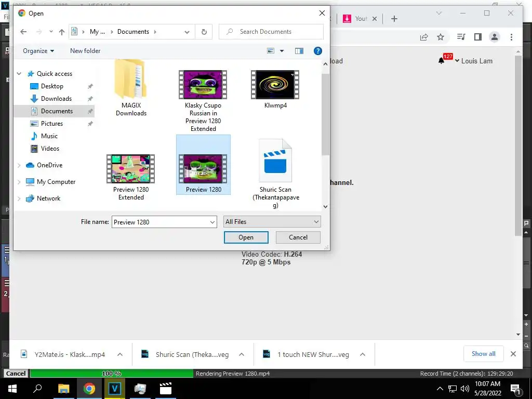Open Y2Mate.is mp4 download options

[120, 354]
